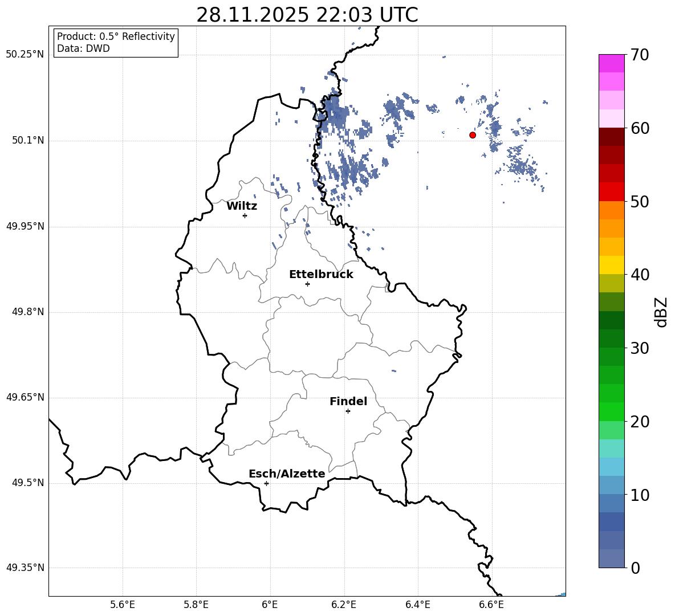Click the magenta colorbar segment below 70

coord(611,64)
